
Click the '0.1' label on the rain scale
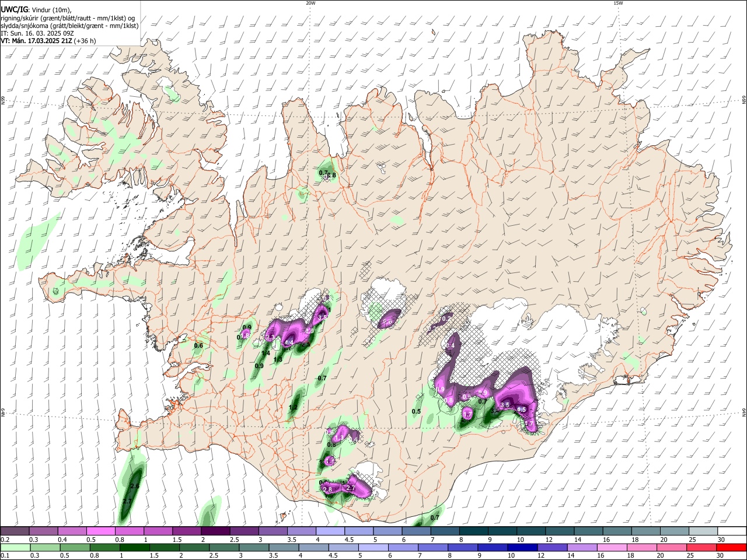[x=4, y=556]
